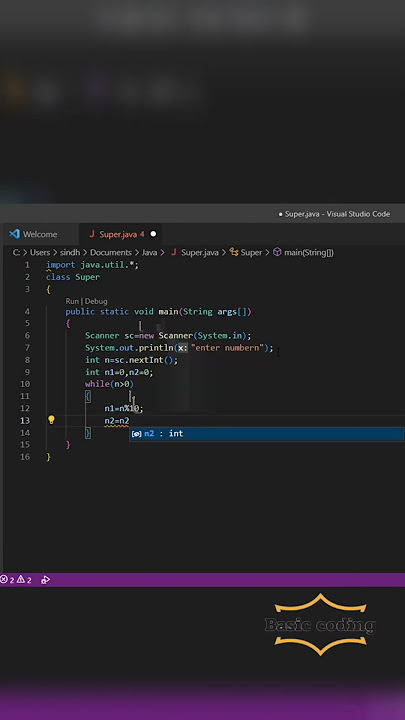The width and height of the screenshot is (405, 720).
Task: Click the line number 10 gutter
Action: point(25,384)
